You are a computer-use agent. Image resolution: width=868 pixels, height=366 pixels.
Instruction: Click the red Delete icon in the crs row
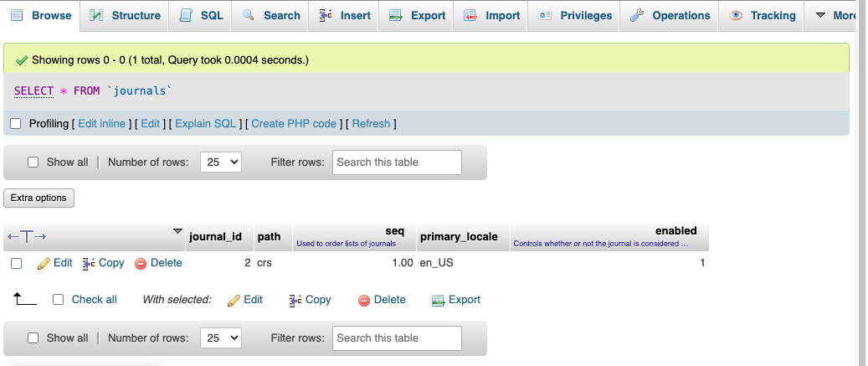click(141, 263)
